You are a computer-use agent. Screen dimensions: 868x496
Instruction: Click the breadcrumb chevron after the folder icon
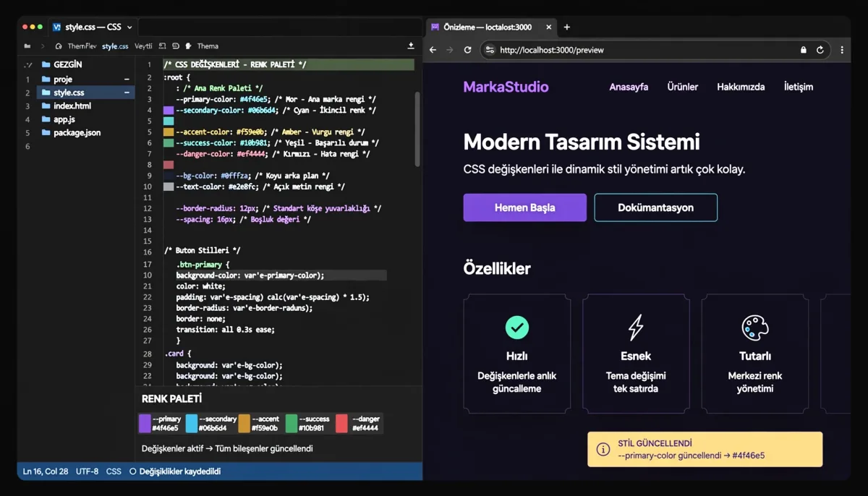tap(43, 46)
